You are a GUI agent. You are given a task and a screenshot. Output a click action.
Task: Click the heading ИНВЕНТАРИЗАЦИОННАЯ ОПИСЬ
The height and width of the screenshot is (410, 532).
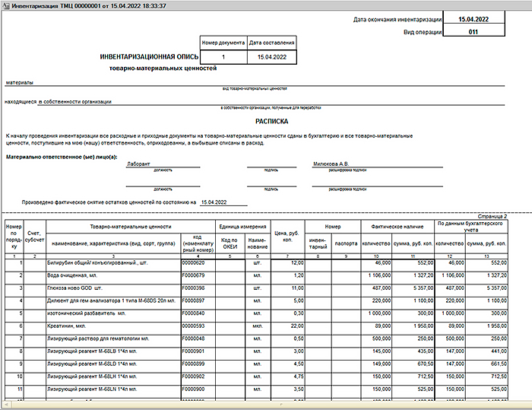pyautogui.click(x=149, y=57)
